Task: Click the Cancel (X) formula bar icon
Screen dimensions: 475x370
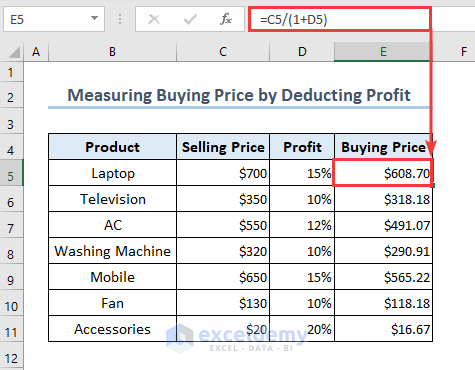Action: click(154, 19)
